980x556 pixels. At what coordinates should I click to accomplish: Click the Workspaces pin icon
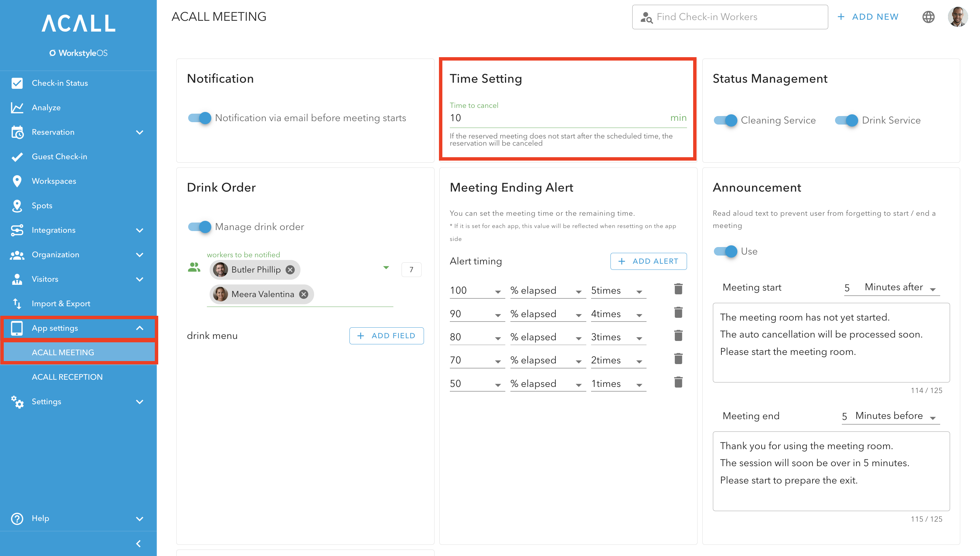(17, 181)
